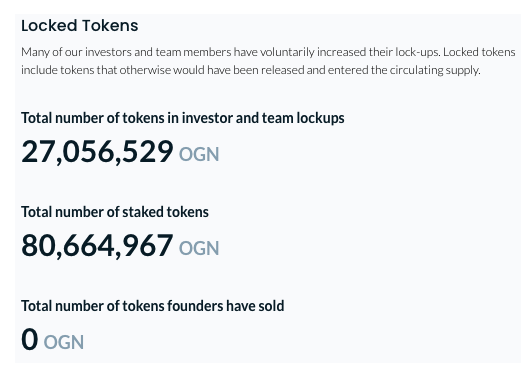Click the description paragraph first line about investors
The width and height of the screenshot is (525, 370).
pos(268,52)
